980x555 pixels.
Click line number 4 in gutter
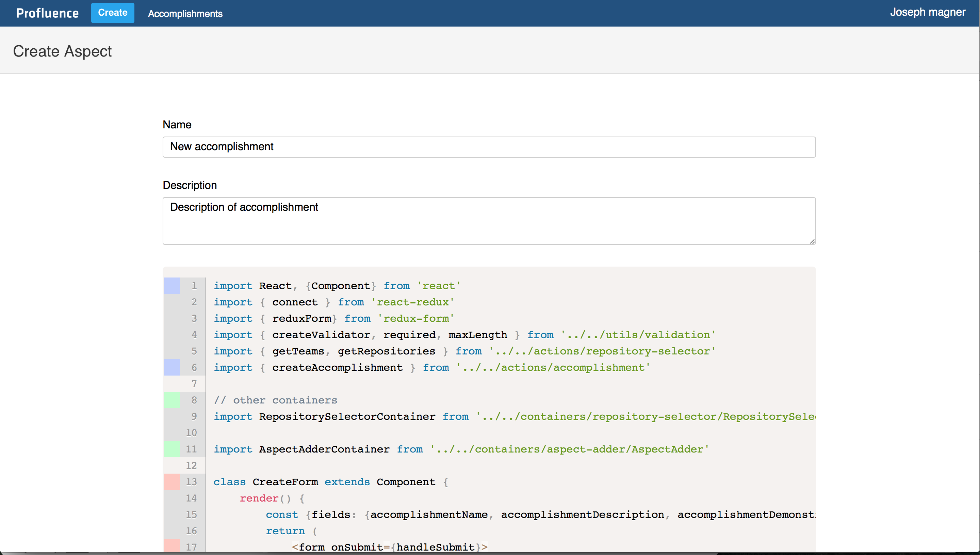point(194,335)
